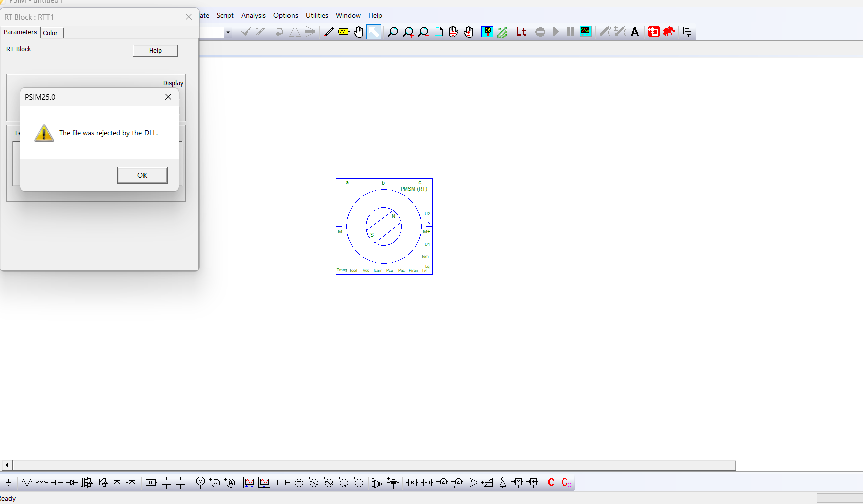Switch to the Color tab
863x504 pixels.
pos(50,33)
